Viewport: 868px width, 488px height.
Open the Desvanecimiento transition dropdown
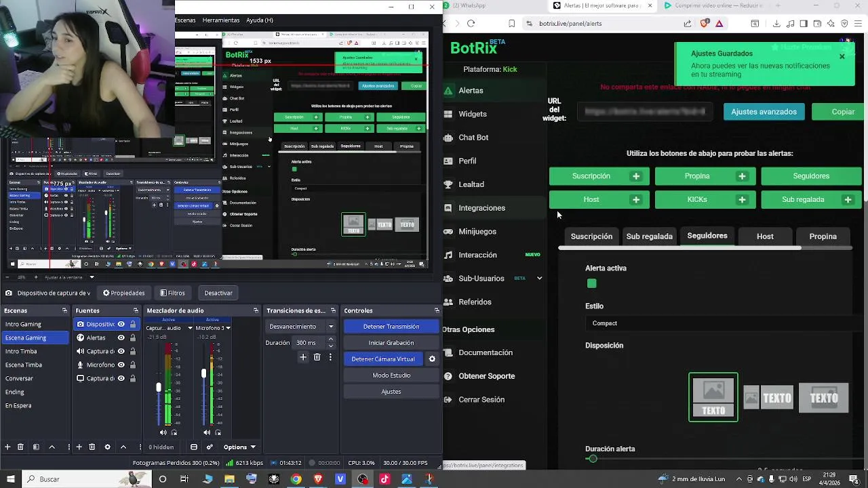tap(301, 327)
